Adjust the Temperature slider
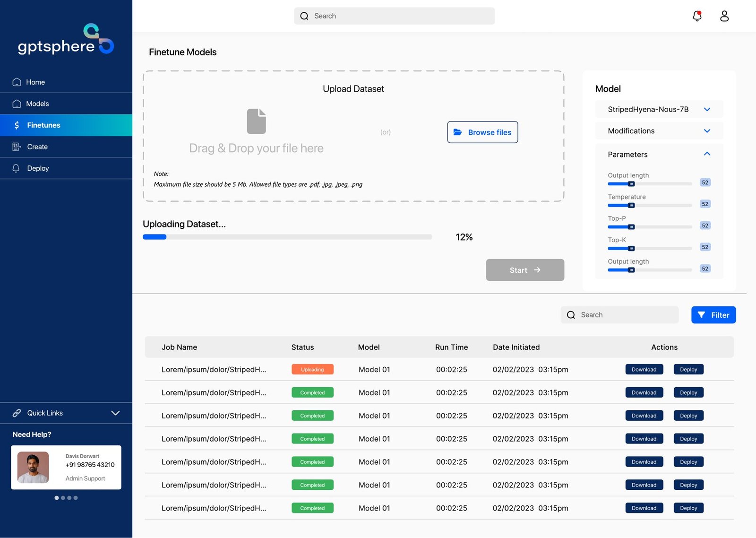Screen dimensions: 756x538 point(631,205)
